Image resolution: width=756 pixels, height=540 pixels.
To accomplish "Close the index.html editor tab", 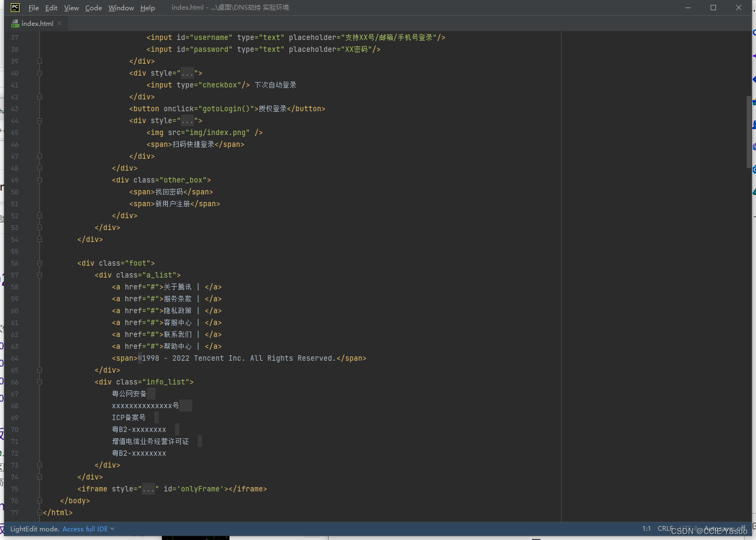I will pos(59,23).
